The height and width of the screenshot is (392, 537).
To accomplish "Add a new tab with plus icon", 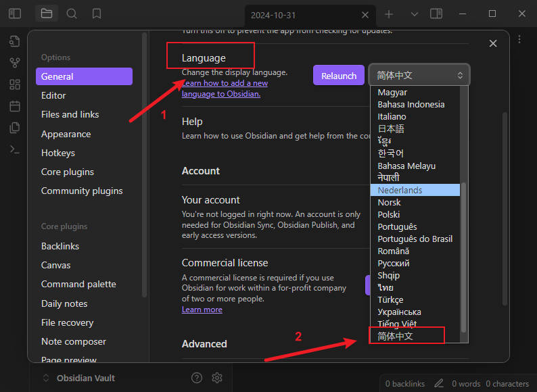I will point(389,14).
